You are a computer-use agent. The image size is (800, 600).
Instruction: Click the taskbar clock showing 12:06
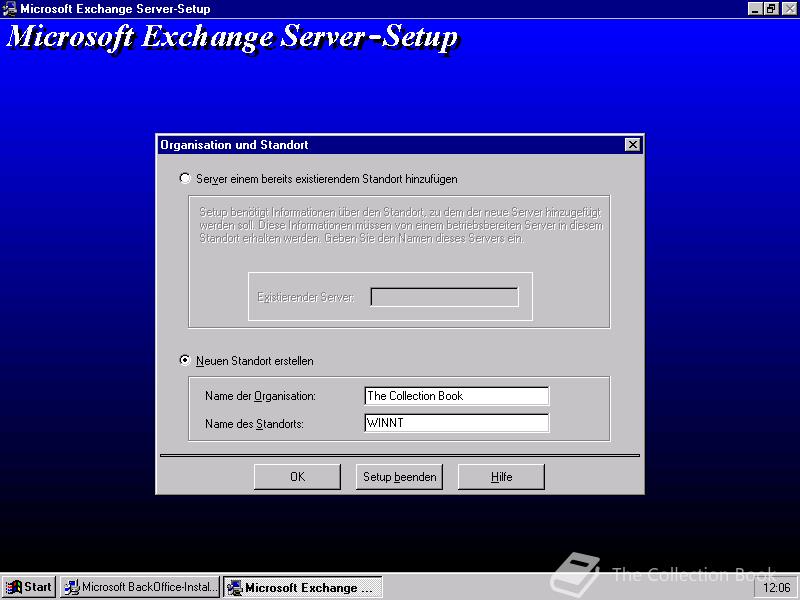pos(776,588)
